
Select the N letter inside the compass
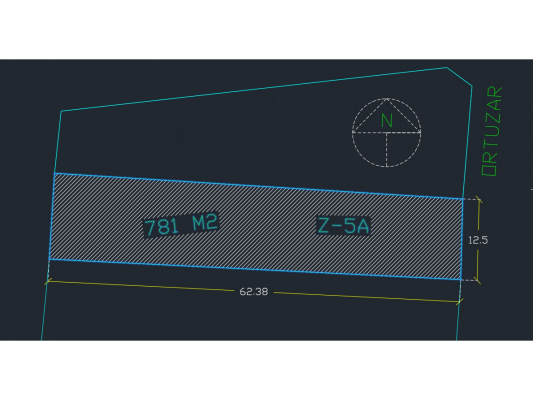387,120
